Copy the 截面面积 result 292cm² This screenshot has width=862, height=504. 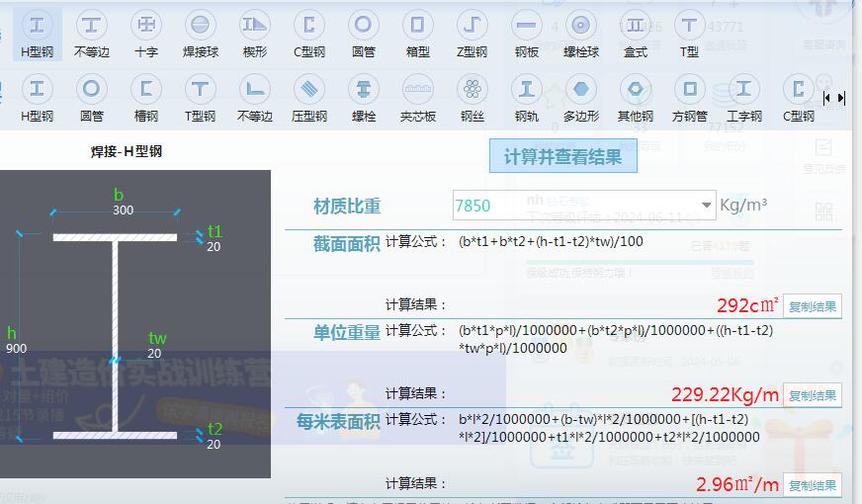812,306
